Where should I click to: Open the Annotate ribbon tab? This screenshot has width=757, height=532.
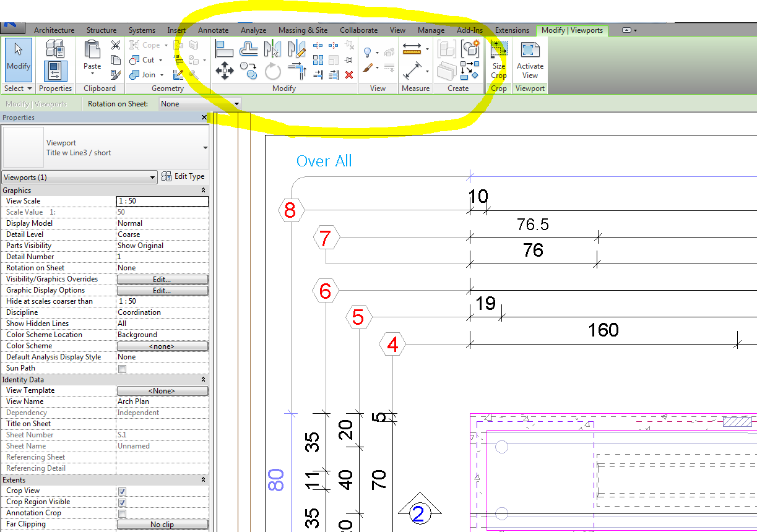(x=213, y=30)
